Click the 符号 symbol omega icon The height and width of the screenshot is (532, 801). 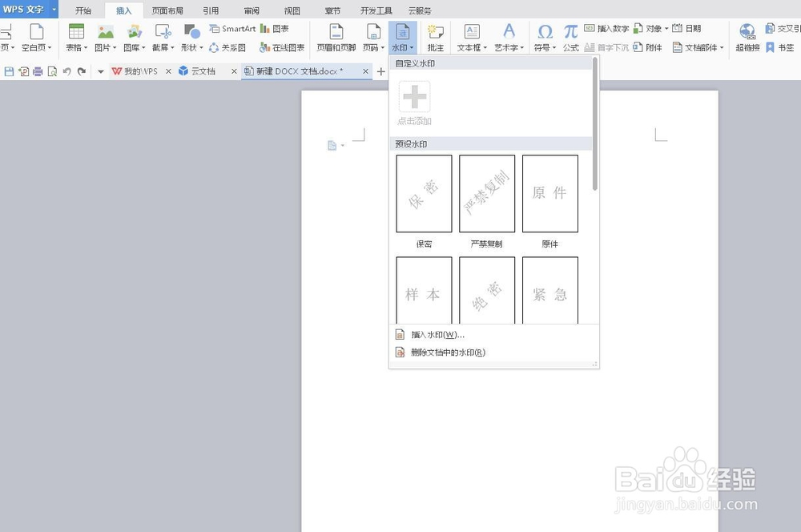[x=545, y=32]
